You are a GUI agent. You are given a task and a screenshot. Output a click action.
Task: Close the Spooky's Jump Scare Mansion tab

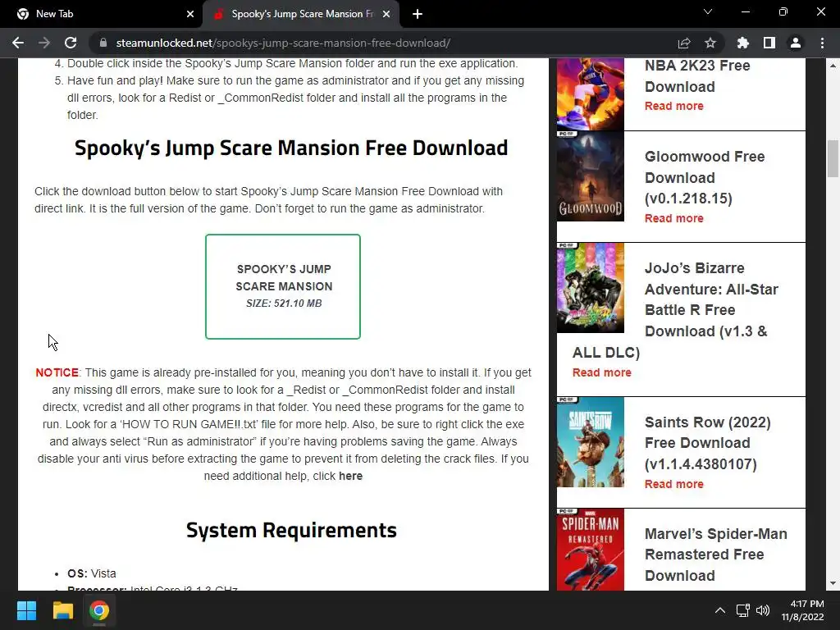point(386,14)
